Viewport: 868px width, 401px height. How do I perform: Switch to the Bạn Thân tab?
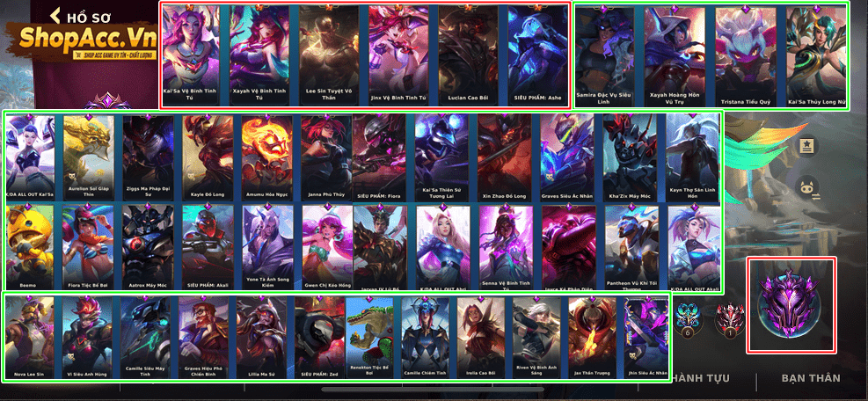click(811, 378)
